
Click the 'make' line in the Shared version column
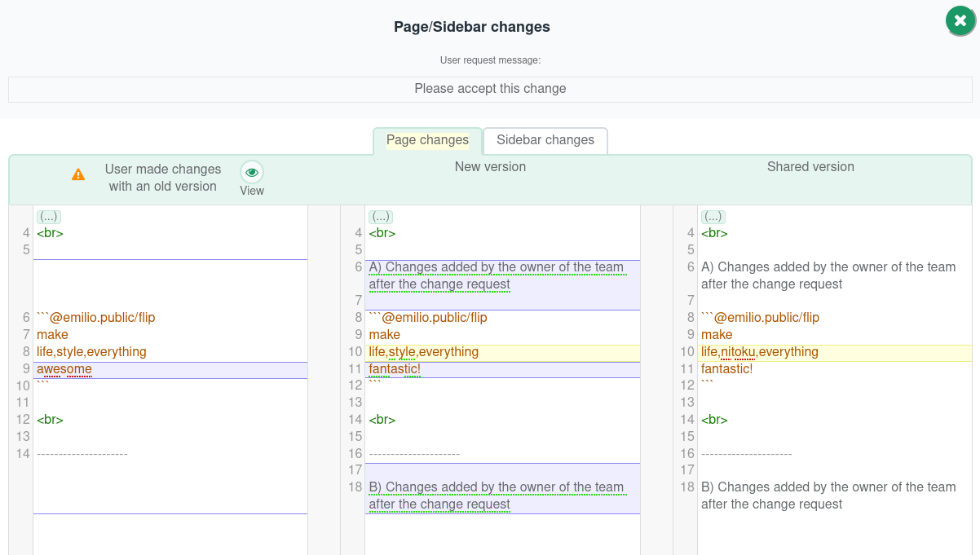click(717, 335)
